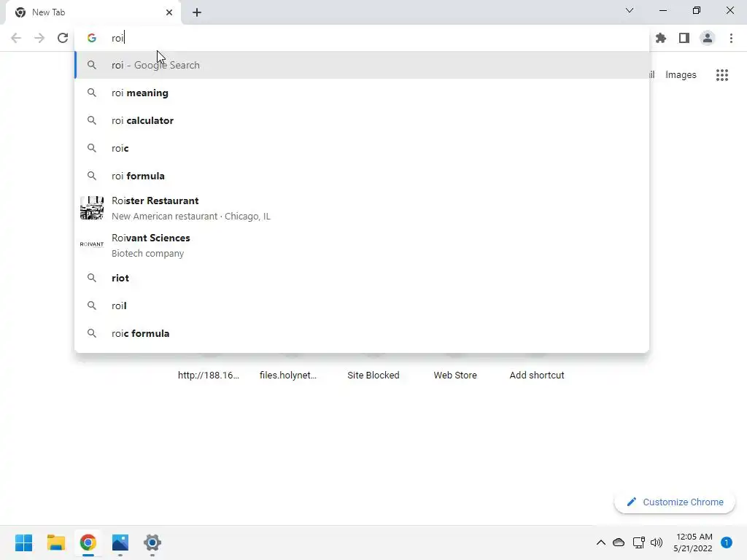Open the Site Blocked shortcut

[373, 376]
